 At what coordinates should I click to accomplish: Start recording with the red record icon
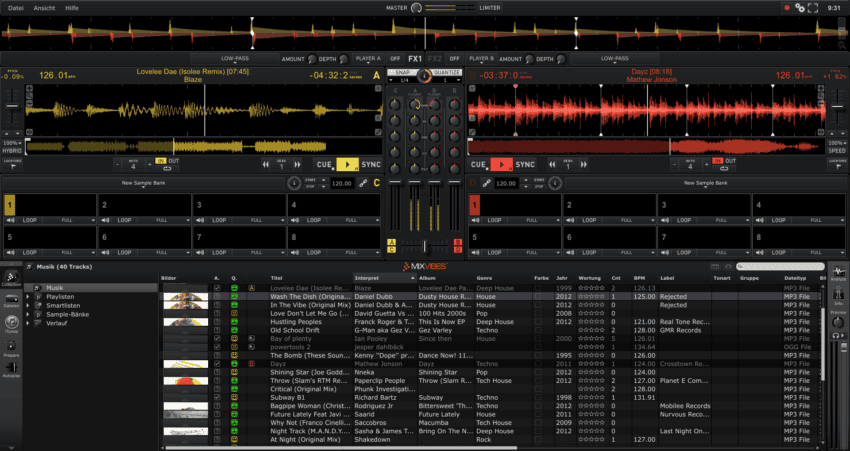pyautogui.click(x=787, y=8)
